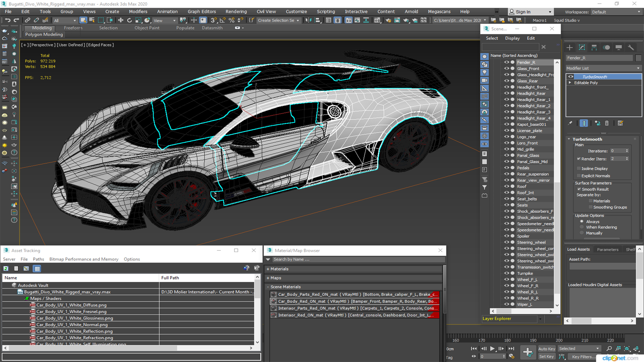Toggle the 3D Snaps icon
The width and height of the screenshot is (644, 362).
click(x=214, y=20)
